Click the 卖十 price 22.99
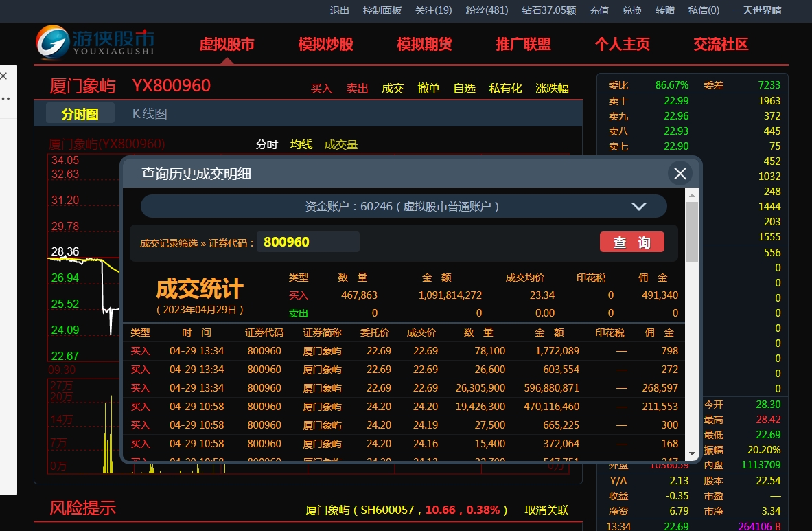Image resolution: width=812 pixels, height=531 pixels. (676, 101)
